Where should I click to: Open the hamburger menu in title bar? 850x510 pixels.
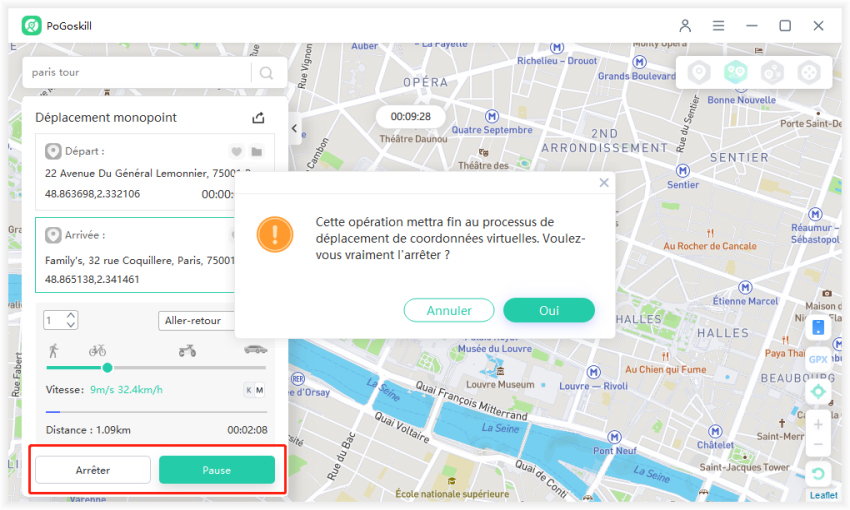click(x=718, y=25)
